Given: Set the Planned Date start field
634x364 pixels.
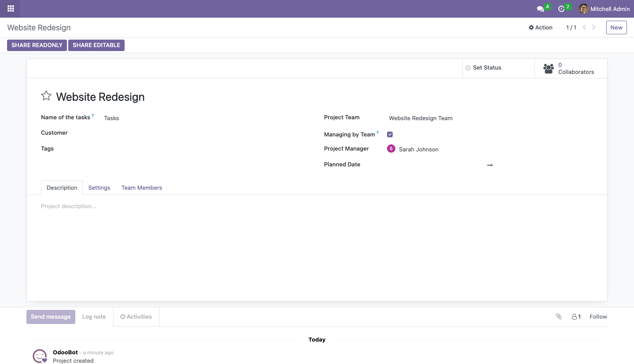Looking at the screenshot, I should pyautogui.click(x=435, y=165).
